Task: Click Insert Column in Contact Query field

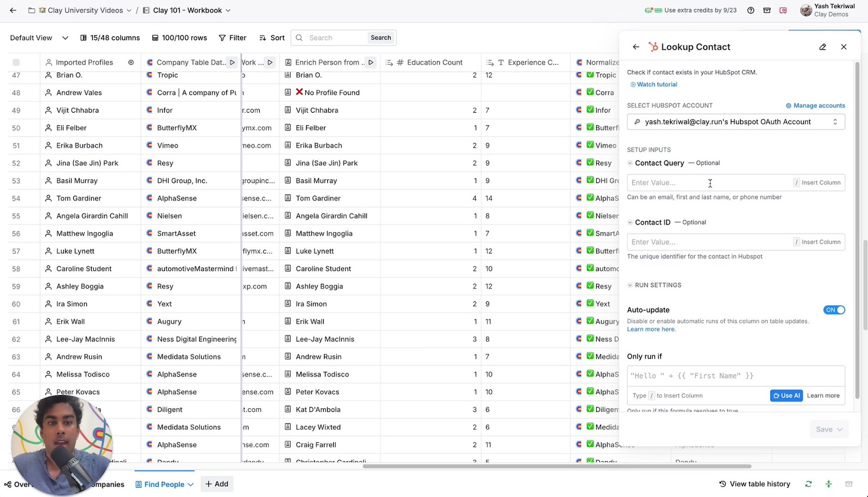Action: 818,183
